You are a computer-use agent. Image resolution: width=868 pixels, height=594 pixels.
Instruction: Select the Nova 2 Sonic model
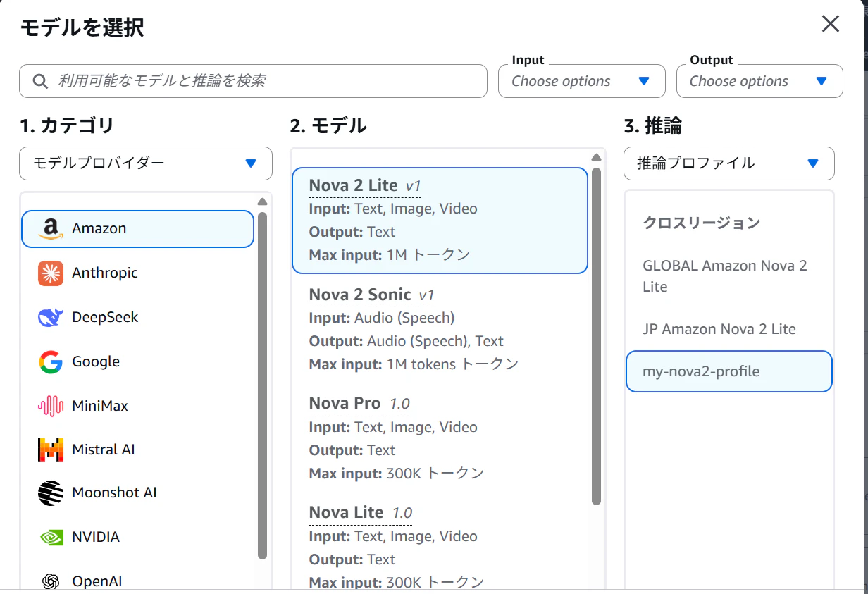click(440, 330)
